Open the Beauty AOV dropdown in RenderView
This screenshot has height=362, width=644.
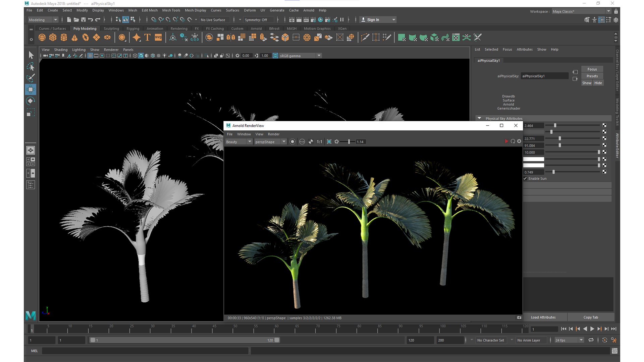click(238, 142)
